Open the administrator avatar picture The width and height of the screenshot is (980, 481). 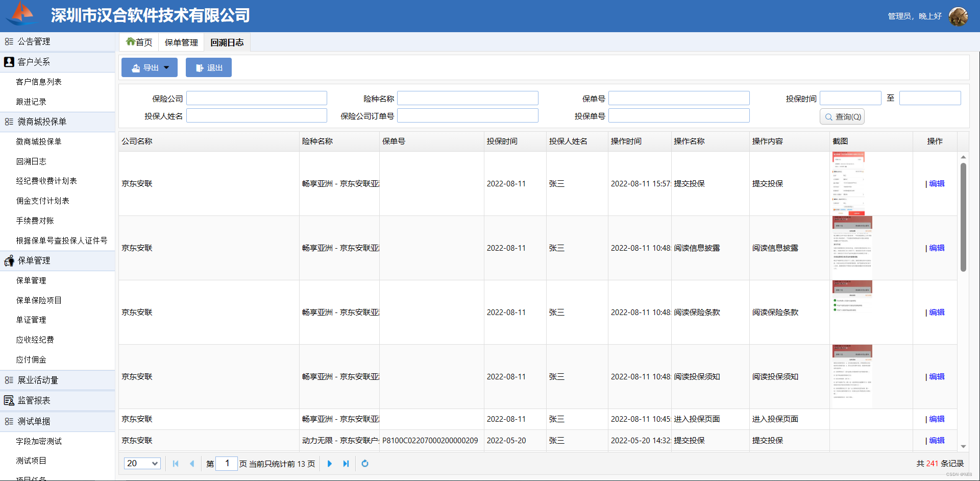tap(958, 16)
